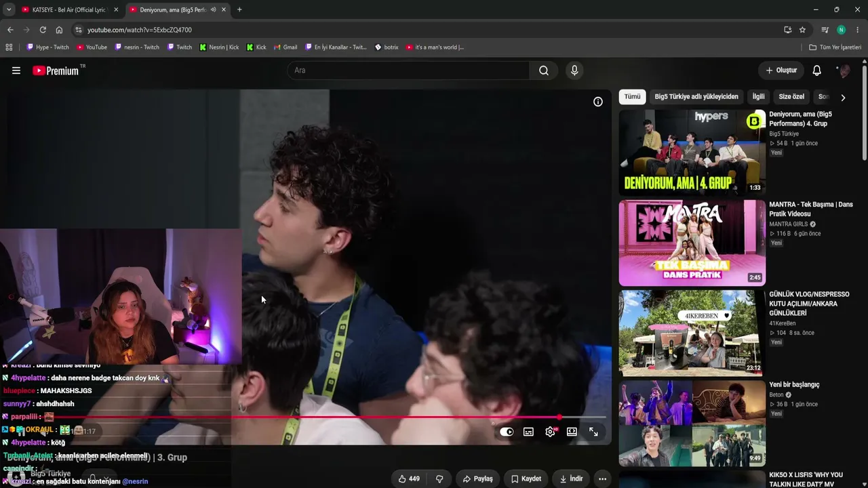Open the MANTRA Tek Başıma dans thumbnail
Viewport: 868px width, 488px height.
692,243
